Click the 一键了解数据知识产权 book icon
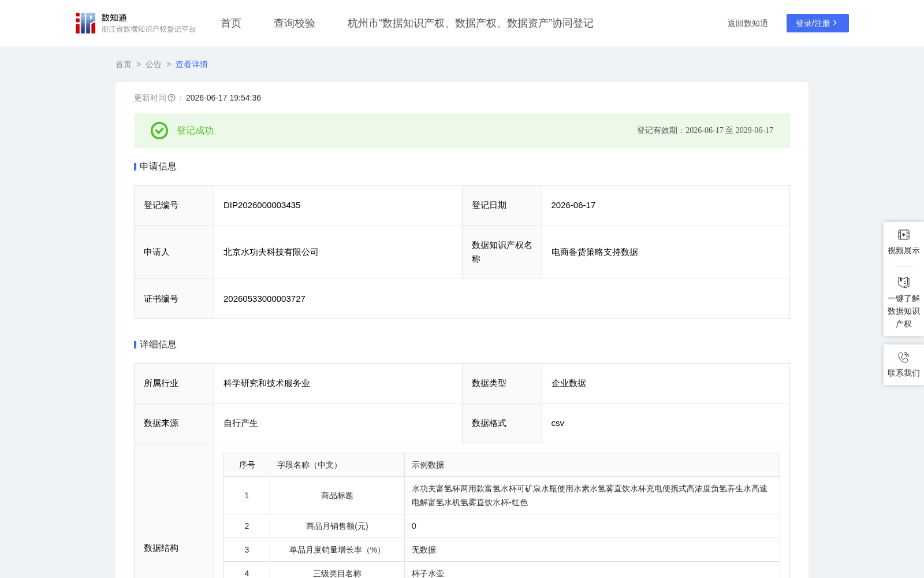 (904, 282)
